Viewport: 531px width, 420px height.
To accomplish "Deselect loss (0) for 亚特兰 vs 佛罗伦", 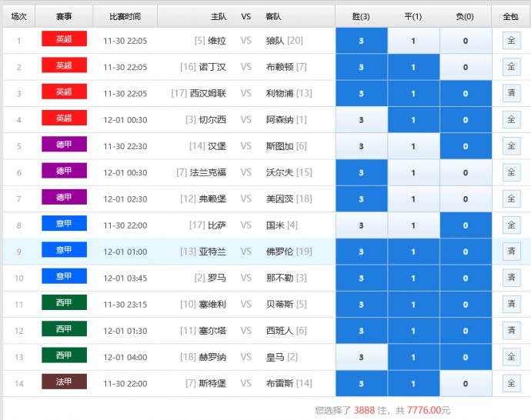I will click(466, 252).
